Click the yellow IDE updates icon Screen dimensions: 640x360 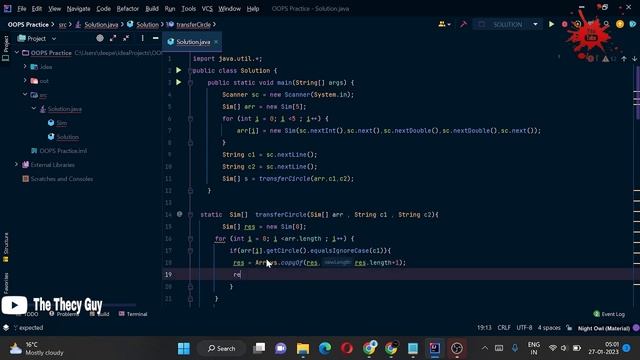[620, 24]
